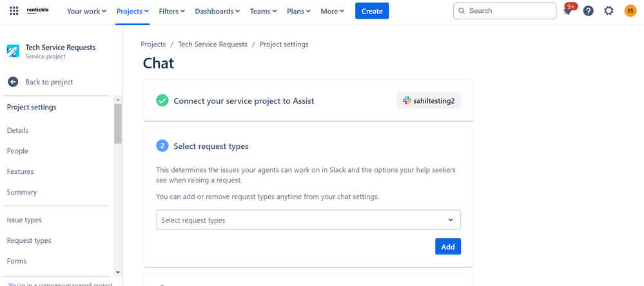The height and width of the screenshot is (286, 644).
Task: Click the Tech Service Requests project avatar
Action: pos(13,51)
